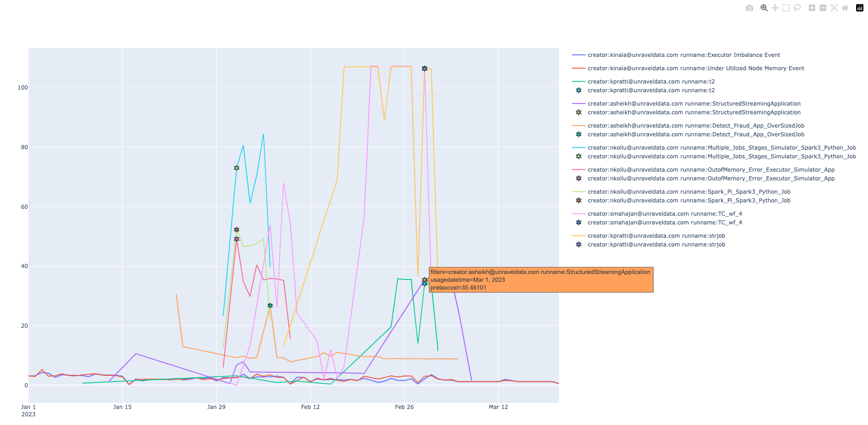Choose the Box Select dotted-rectangle tool
Viewport: 868px width, 425px height.
pos(786,8)
